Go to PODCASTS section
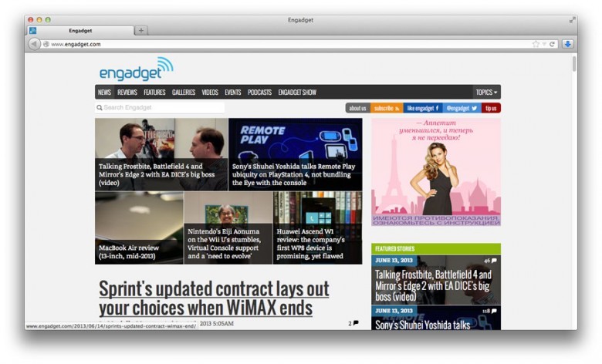The image size is (602, 364). (x=259, y=92)
